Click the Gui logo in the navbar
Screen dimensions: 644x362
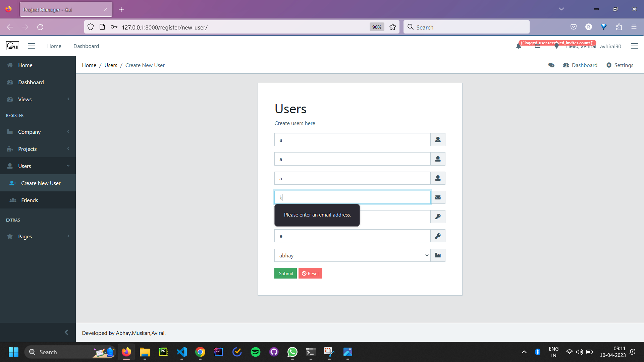12,46
